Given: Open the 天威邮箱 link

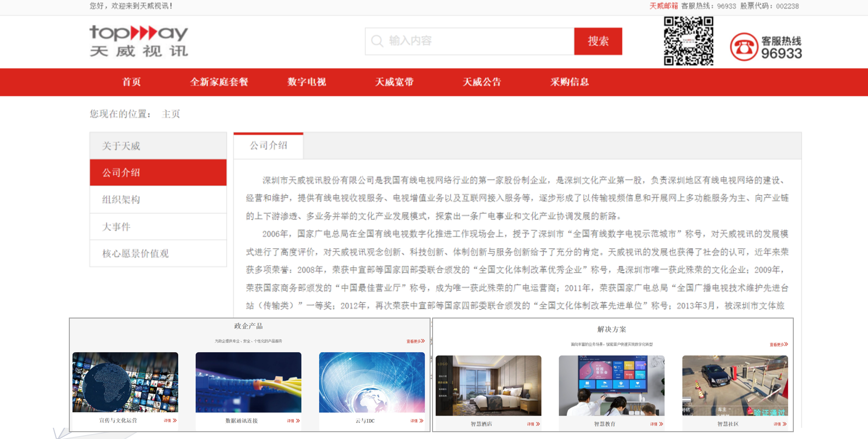Looking at the screenshot, I should click(x=663, y=6).
